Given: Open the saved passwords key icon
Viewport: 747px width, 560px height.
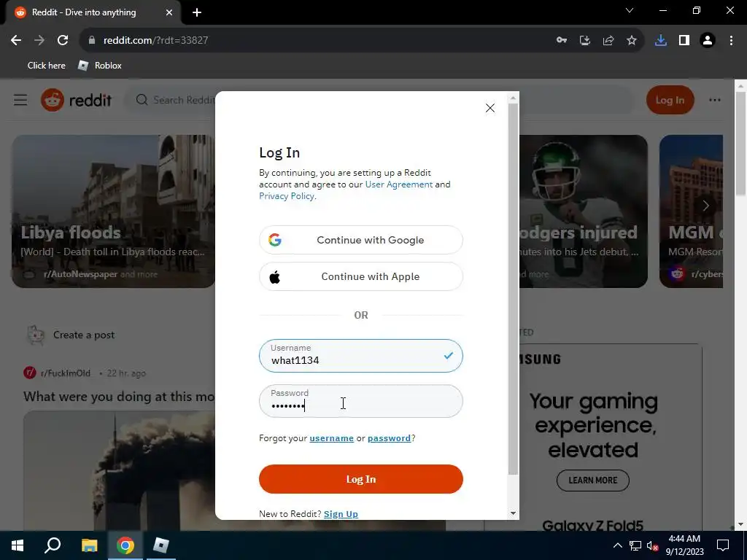Looking at the screenshot, I should click(x=562, y=41).
